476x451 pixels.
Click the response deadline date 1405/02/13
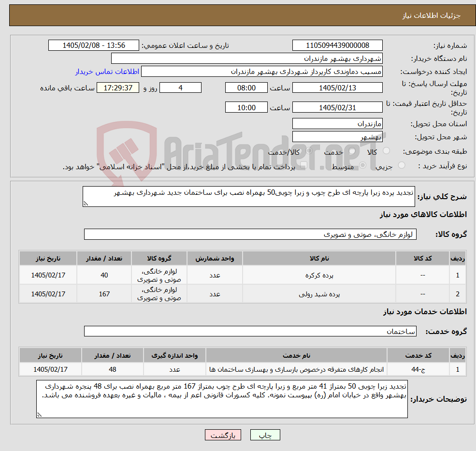(337, 88)
